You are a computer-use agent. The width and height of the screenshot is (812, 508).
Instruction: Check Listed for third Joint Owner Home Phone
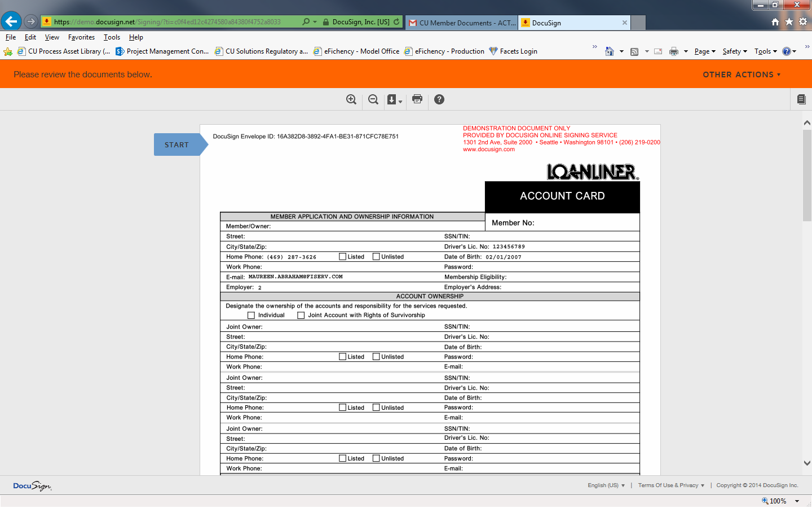pos(342,458)
